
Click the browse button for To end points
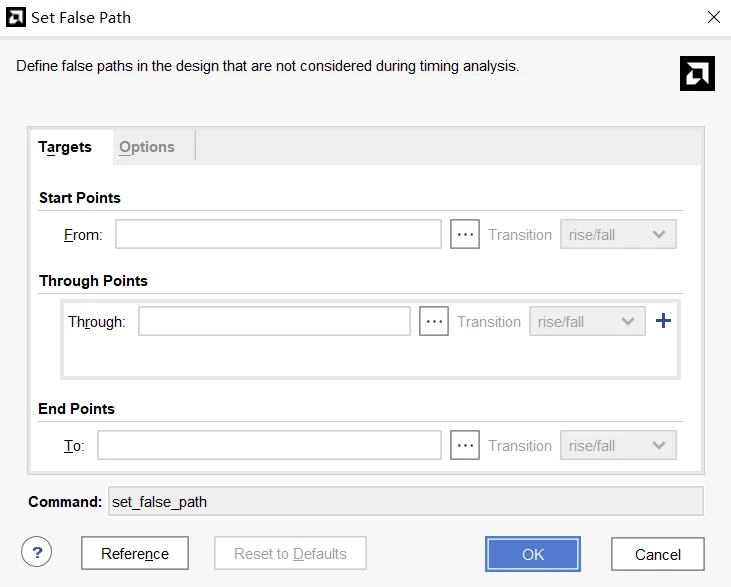pos(465,446)
